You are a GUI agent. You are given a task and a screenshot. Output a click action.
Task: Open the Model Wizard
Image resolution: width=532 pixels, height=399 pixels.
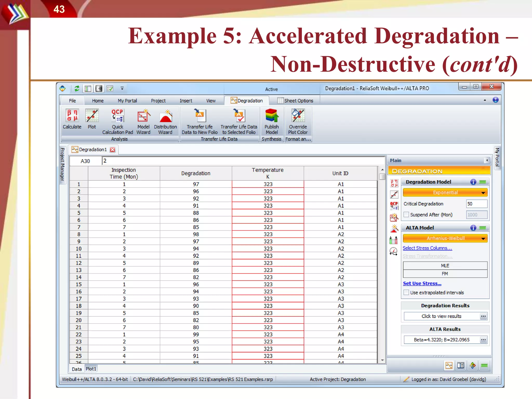pos(143,122)
